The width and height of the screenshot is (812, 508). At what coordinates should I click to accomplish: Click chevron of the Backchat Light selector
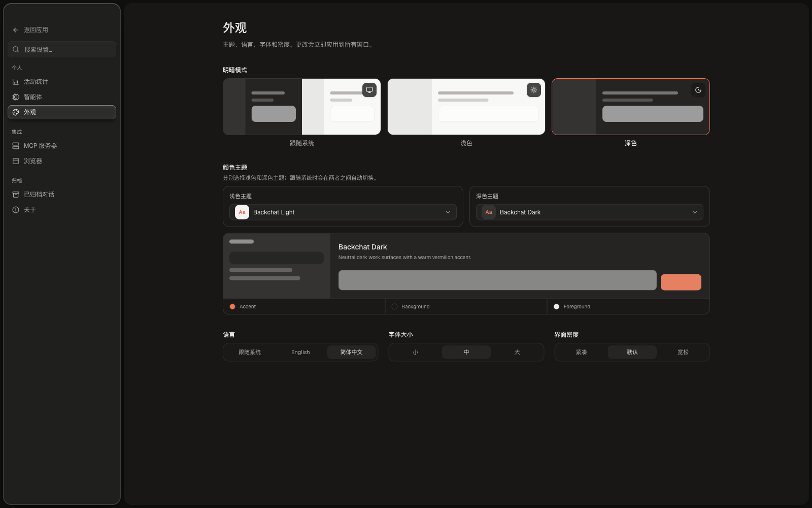448,212
